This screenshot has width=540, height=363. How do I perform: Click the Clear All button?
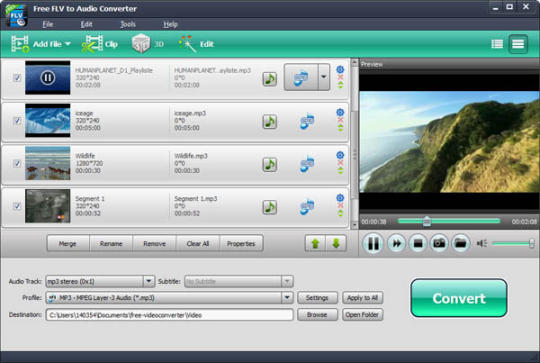click(198, 244)
